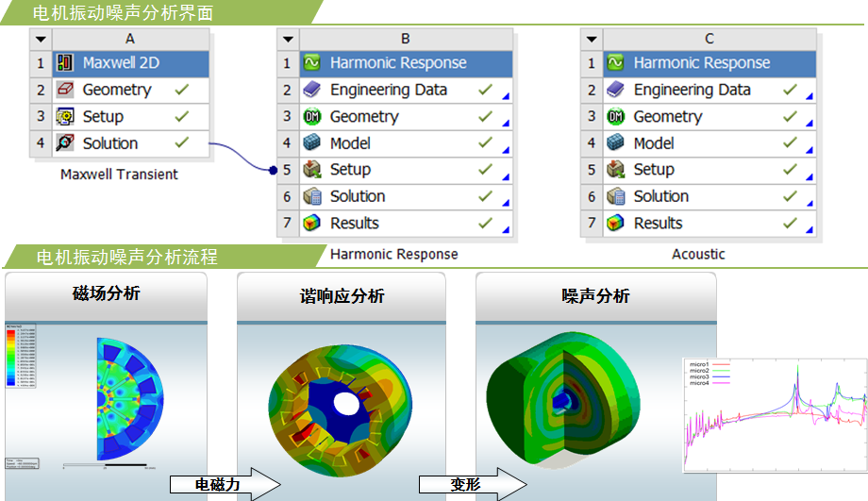Click the Acoustic system label

(x=698, y=254)
